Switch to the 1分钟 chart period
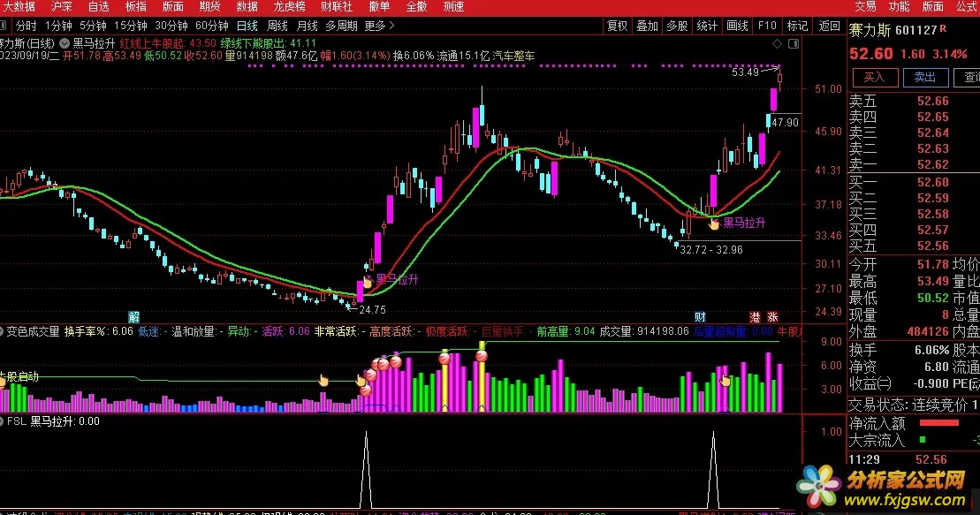 (x=58, y=26)
